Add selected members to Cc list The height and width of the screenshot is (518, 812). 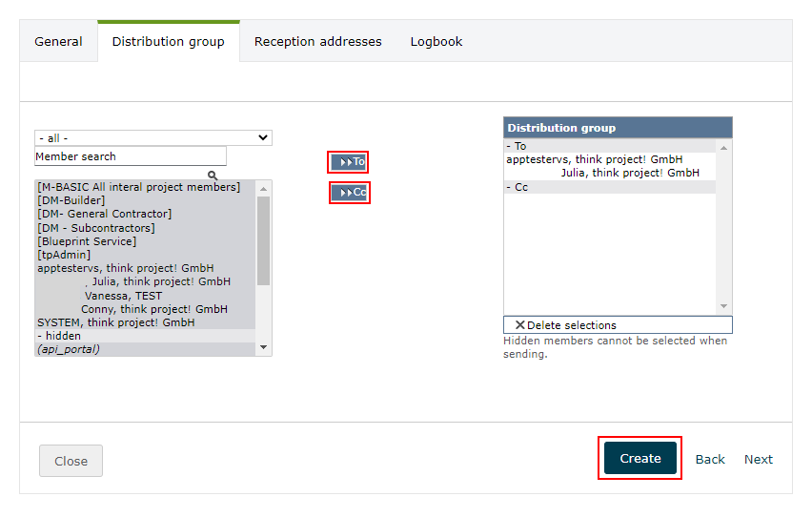coord(349,193)
